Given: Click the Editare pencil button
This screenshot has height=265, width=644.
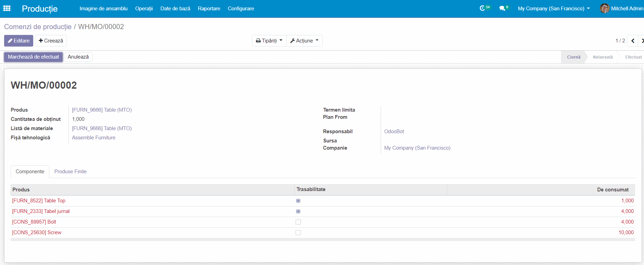Looking at the screenshot, I should click(19, 41).
